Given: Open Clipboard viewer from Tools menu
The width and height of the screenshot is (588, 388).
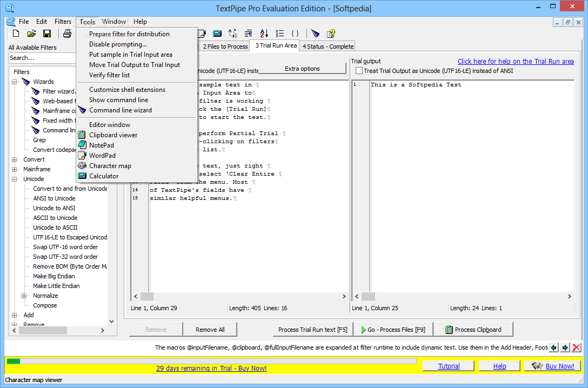Looking at the screenshot, I should click(x=113, y=135).
